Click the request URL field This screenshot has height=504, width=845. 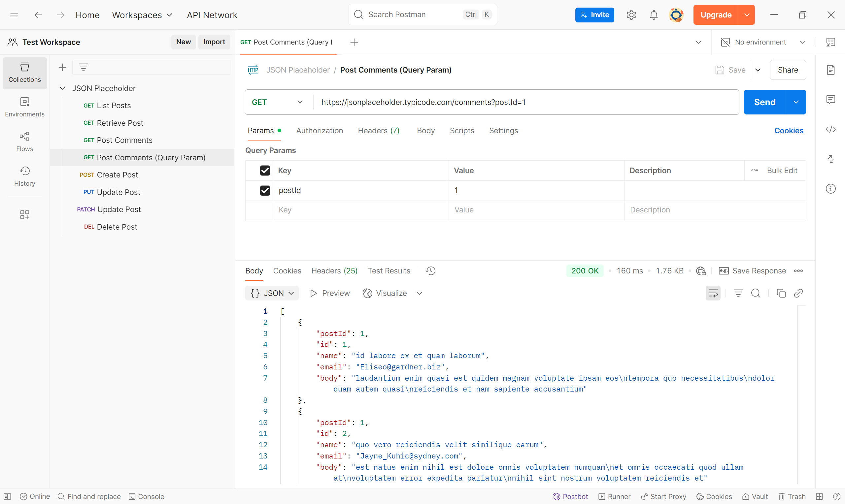(x=525, y=102)
